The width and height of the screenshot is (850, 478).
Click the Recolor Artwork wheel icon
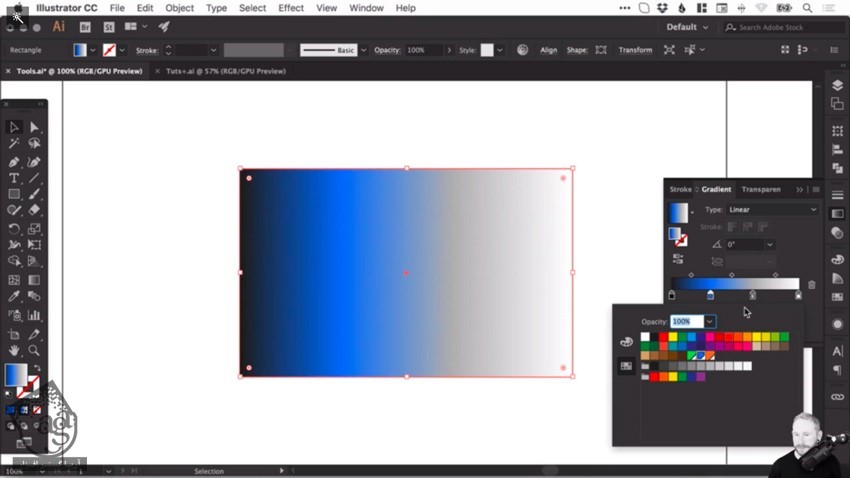[x=522, y=50]
